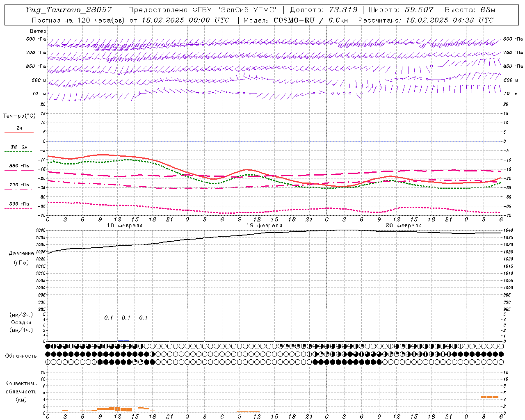Click the 700 гПа temperature legend entry

coord(19,185)
